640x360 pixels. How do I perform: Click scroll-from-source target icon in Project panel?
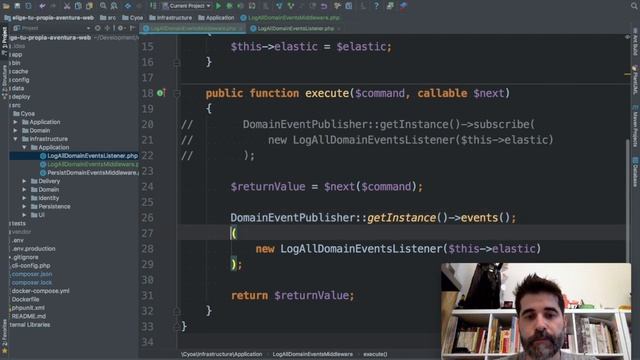pyautogui.click(x=98, y=28)
